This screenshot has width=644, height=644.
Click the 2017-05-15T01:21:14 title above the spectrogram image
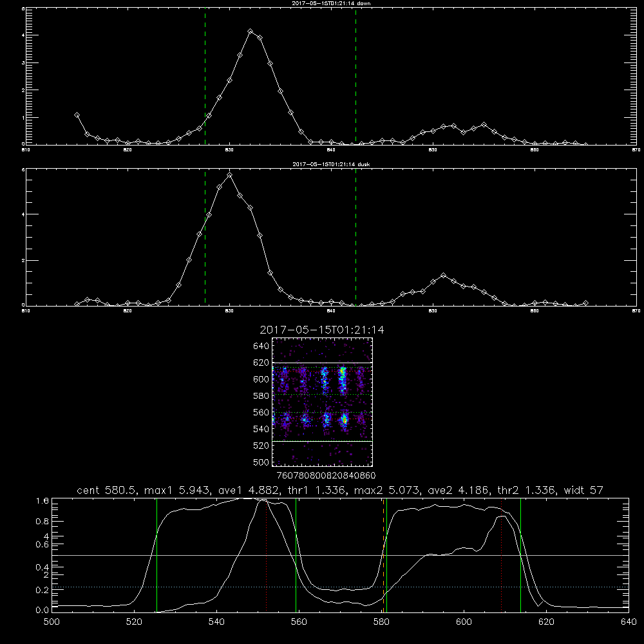tap(322, 330)
